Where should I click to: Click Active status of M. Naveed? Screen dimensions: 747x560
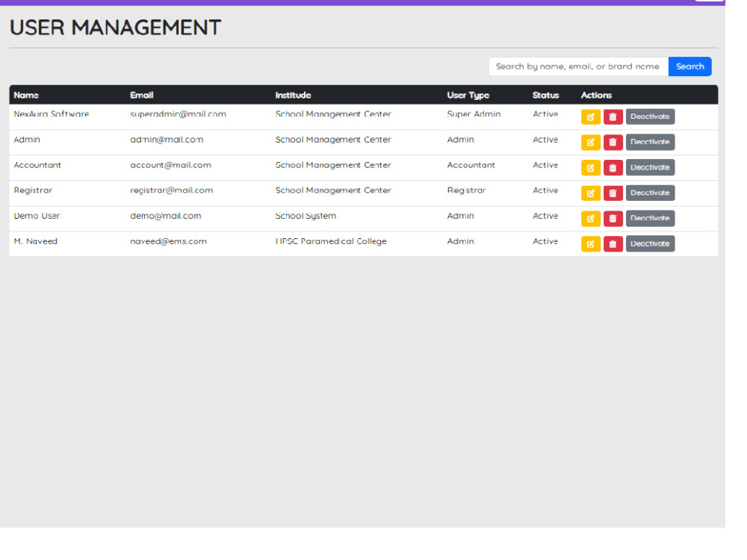[545, 241]
